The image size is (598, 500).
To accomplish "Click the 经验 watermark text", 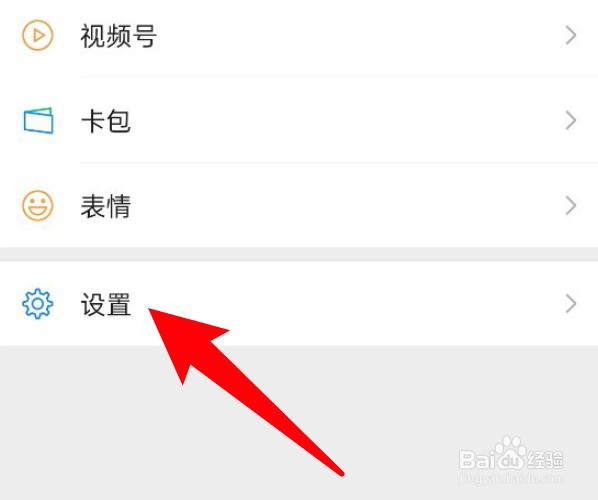I will click(545, 460).
